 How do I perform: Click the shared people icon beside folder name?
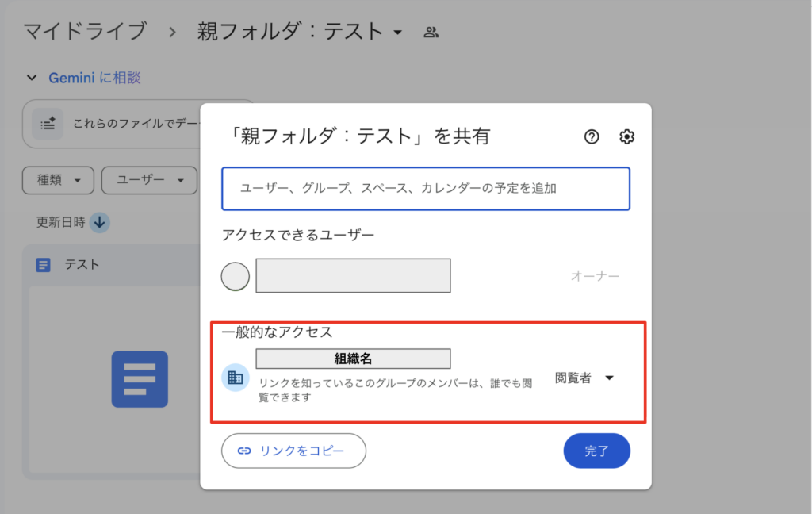[x=431, y=33]
